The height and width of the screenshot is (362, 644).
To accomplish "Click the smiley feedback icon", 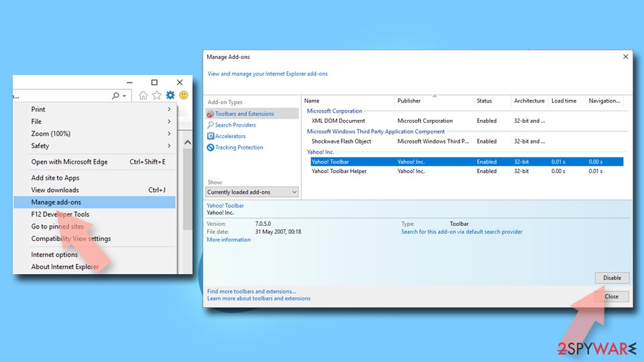I will 184,95.
